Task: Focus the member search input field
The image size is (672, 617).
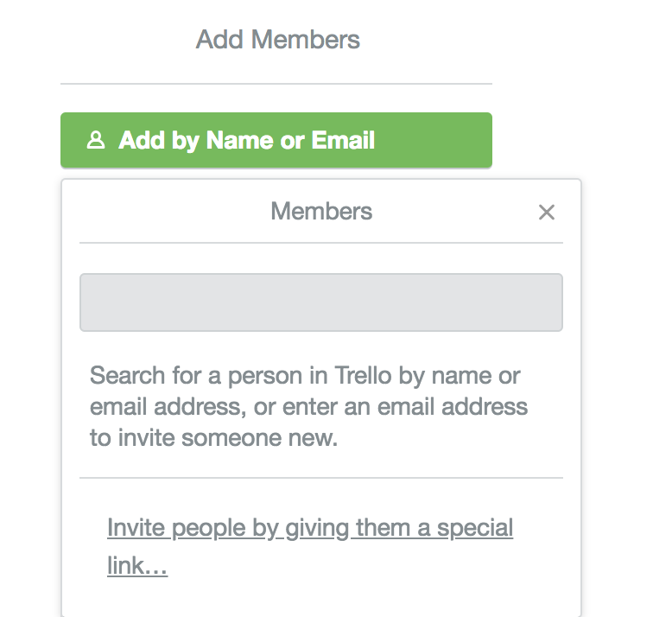Action: (320, 302)
